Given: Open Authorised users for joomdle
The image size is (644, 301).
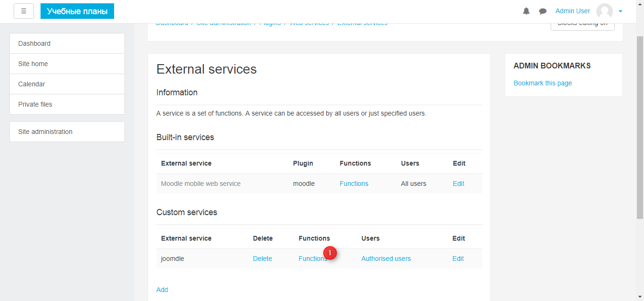Looking at the screenshot, I should pyautogui.click(x=386, y=259).
